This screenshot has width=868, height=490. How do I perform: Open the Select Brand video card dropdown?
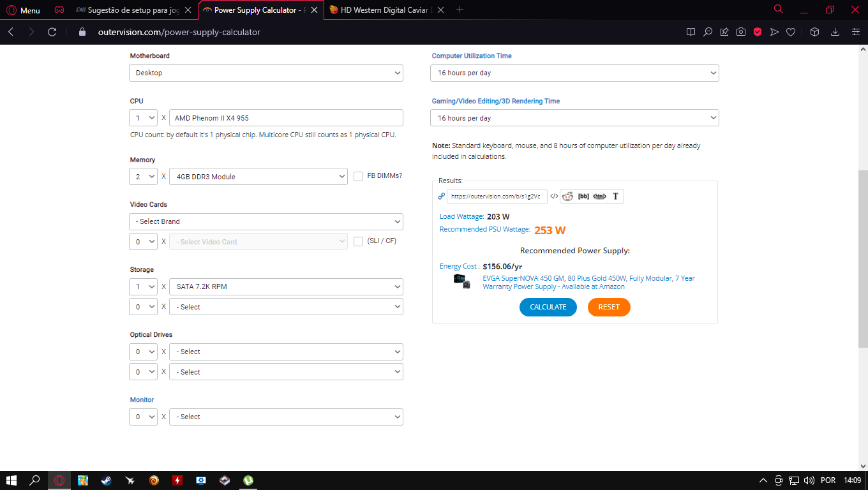[266, 221]
